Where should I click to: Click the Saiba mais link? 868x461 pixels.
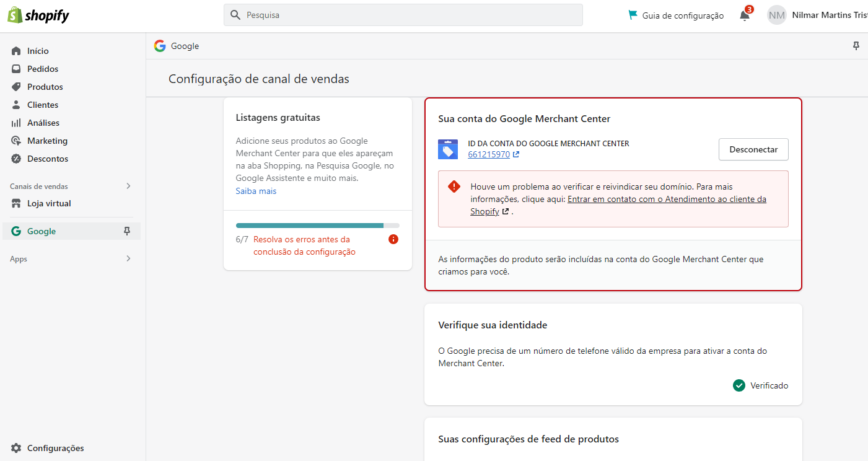tap(256, 191)
